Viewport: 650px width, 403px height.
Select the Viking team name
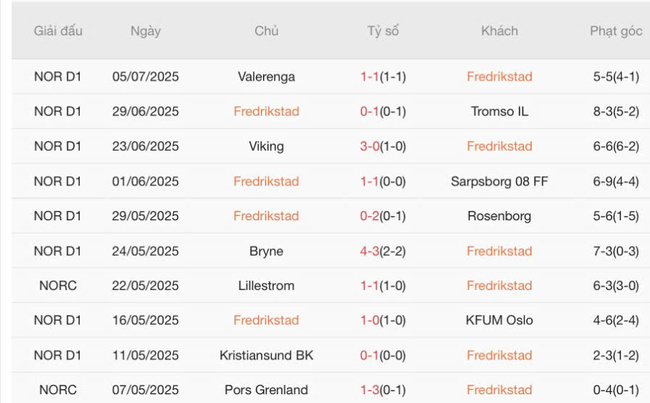(266, 146)
